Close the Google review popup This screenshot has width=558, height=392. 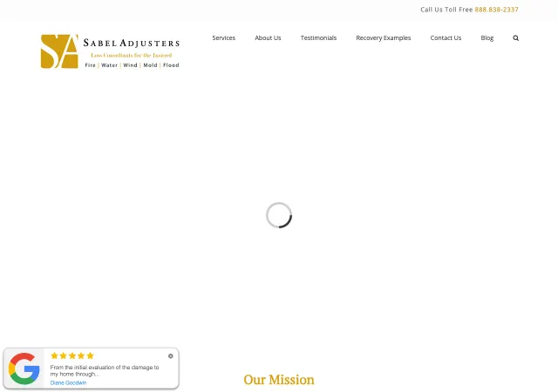click(x=171, y=356)
